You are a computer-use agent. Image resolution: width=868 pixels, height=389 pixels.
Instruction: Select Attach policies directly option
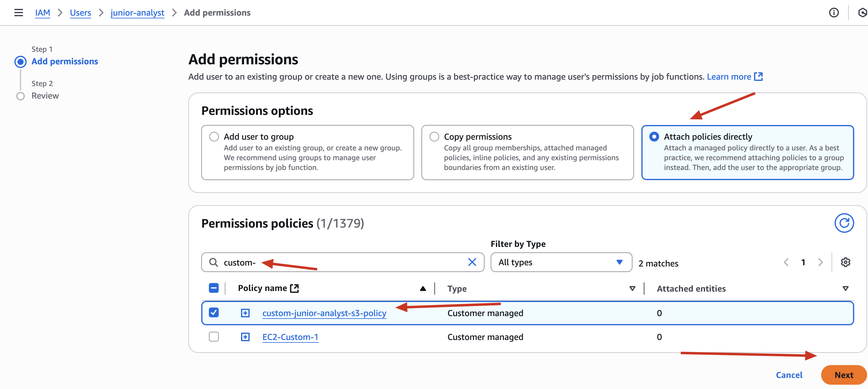coord(654,137)
